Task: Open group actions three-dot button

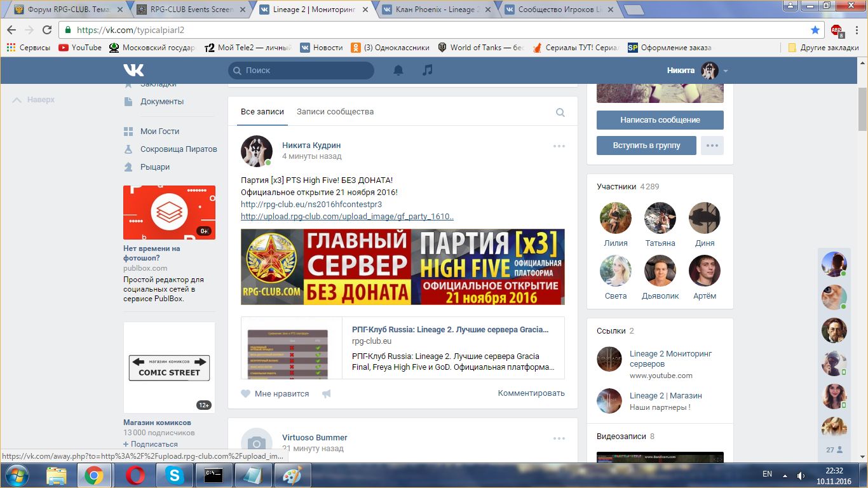Action: click(712, 146)
